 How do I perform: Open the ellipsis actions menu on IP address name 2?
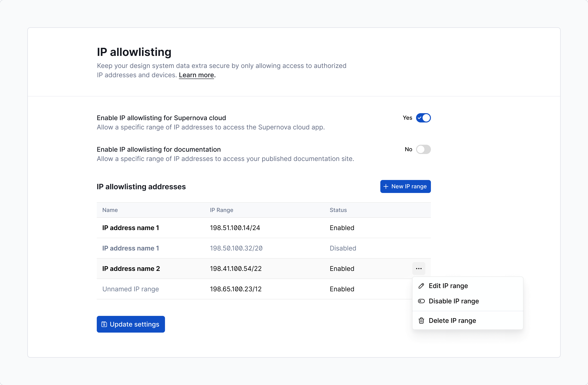click(419, 268)
